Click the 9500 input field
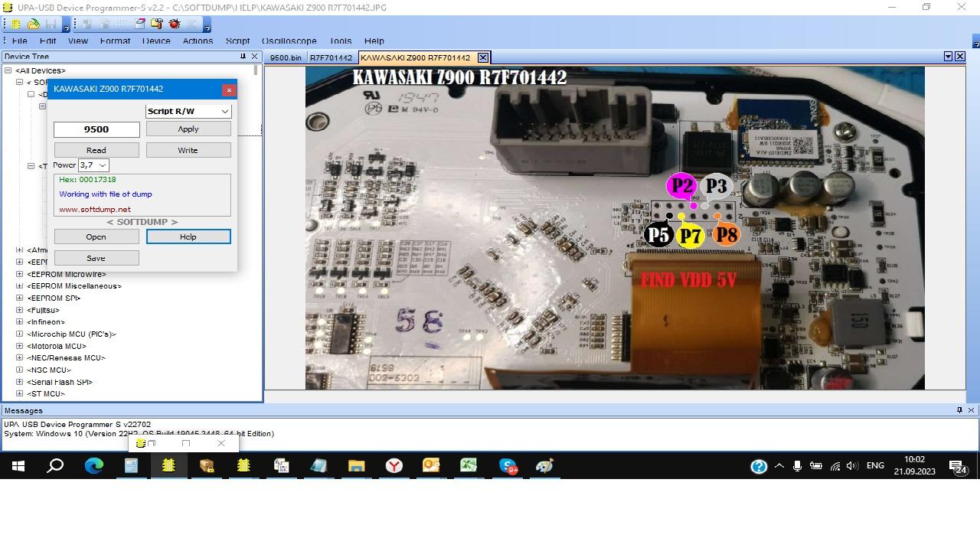980x551 pixels. pos(96,129)
